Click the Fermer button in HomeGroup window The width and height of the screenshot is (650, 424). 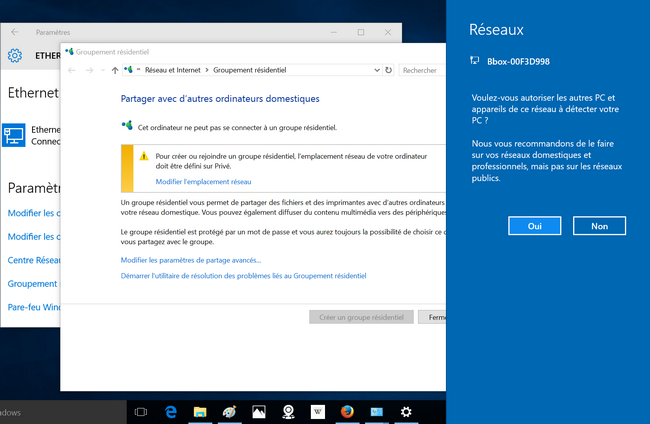point(432,317)
